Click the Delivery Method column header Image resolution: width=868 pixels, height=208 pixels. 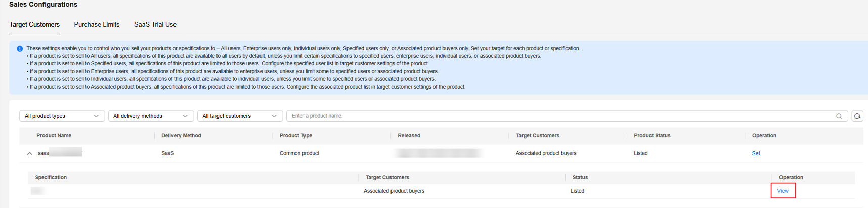click(181, 136)
